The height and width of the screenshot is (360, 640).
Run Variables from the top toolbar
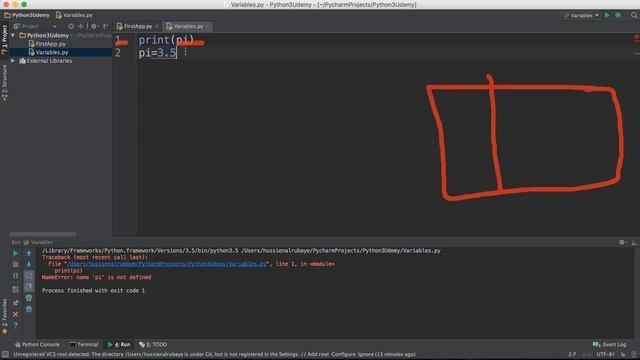607,15
